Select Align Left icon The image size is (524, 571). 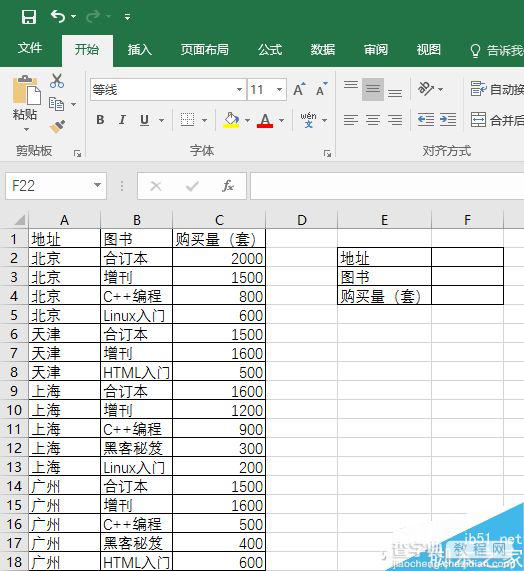[351, 120]
